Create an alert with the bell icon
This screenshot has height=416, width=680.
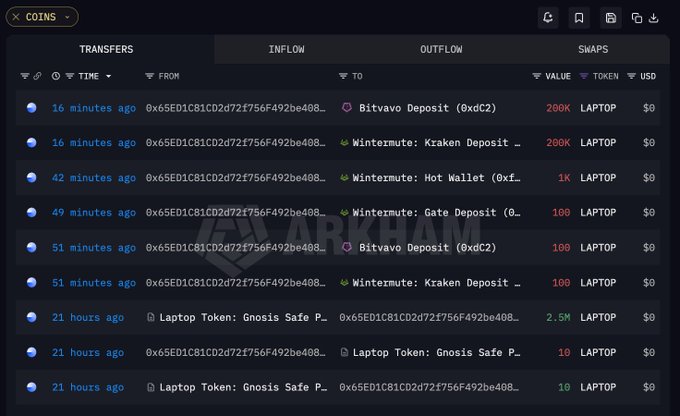click(x=548, y=17)
